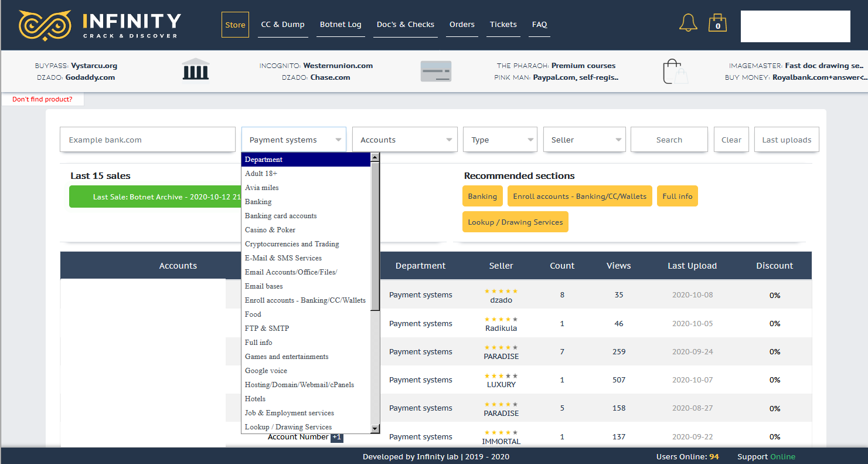Select Cryptocurrencies and Trading option
This screenshot has width=868, height=464.
pos(306,244)
